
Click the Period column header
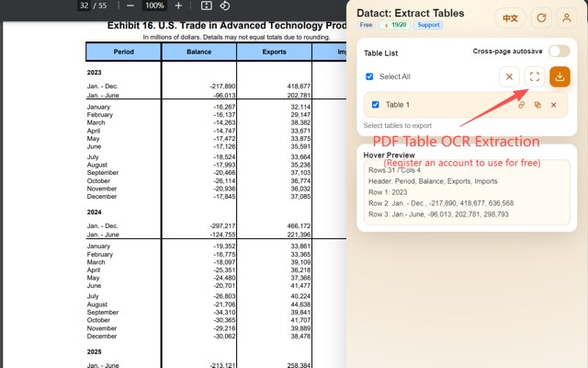124,52
